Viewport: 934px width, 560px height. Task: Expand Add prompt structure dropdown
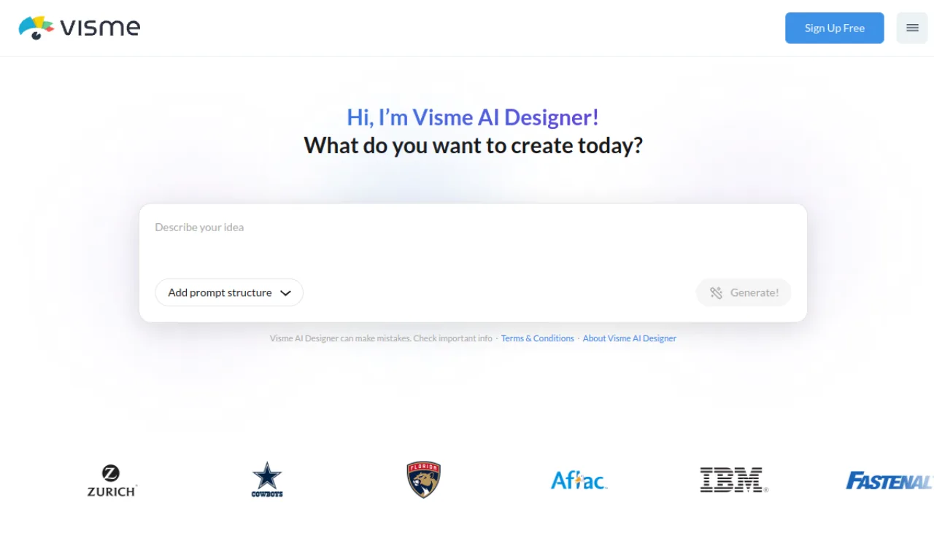point(229,292)
